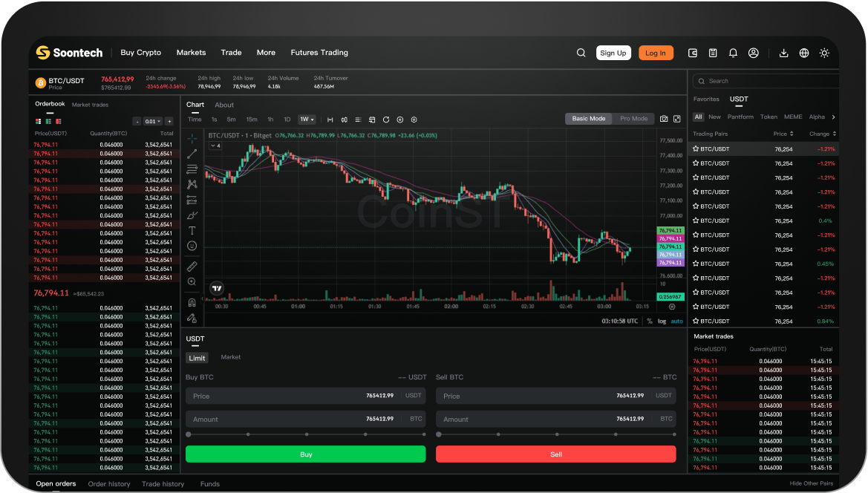Toggle the light/dark theme sun icon

point(824,53)
